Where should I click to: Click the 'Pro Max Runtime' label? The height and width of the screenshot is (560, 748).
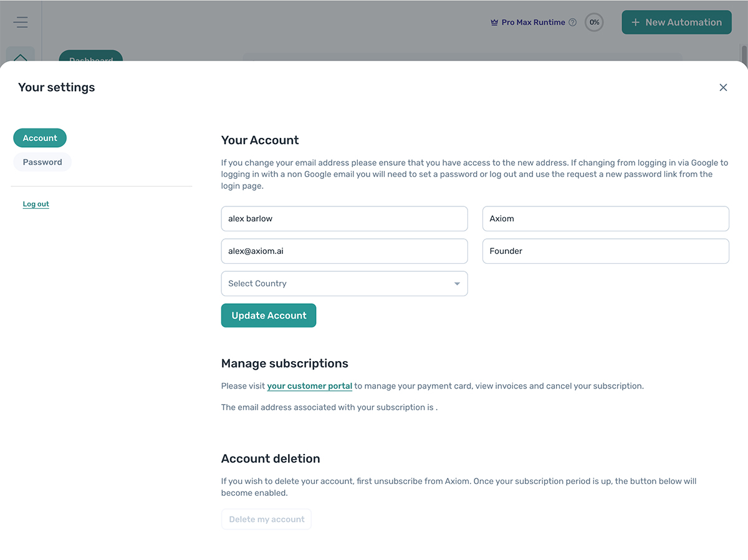tap(533, 22)
